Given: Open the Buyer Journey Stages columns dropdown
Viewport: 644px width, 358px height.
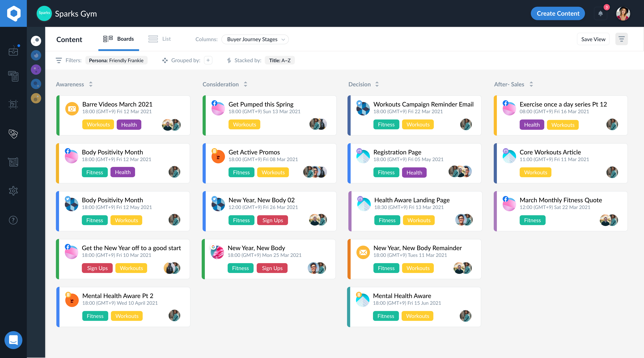Looking at the screenshot, I should 255,39.
